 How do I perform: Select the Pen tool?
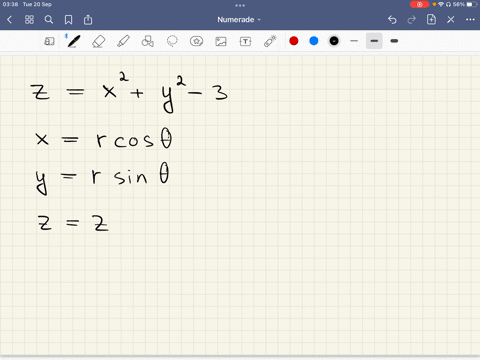pos(74,41)
